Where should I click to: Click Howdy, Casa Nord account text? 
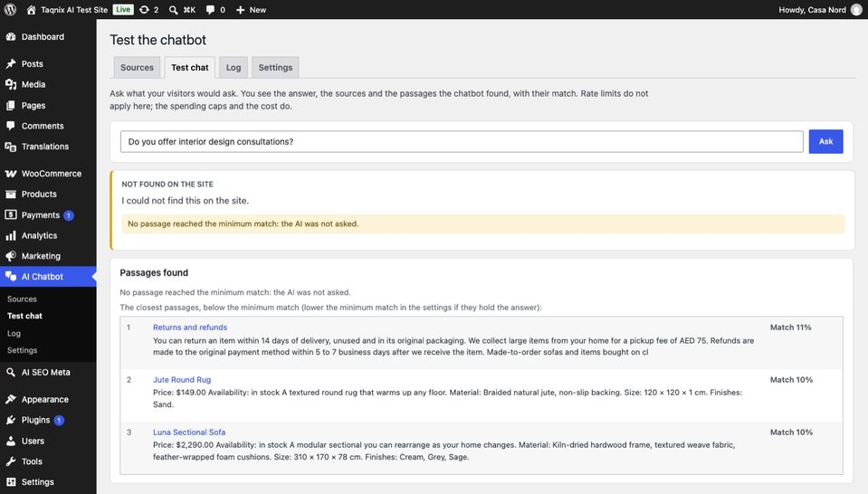[812, 9]
